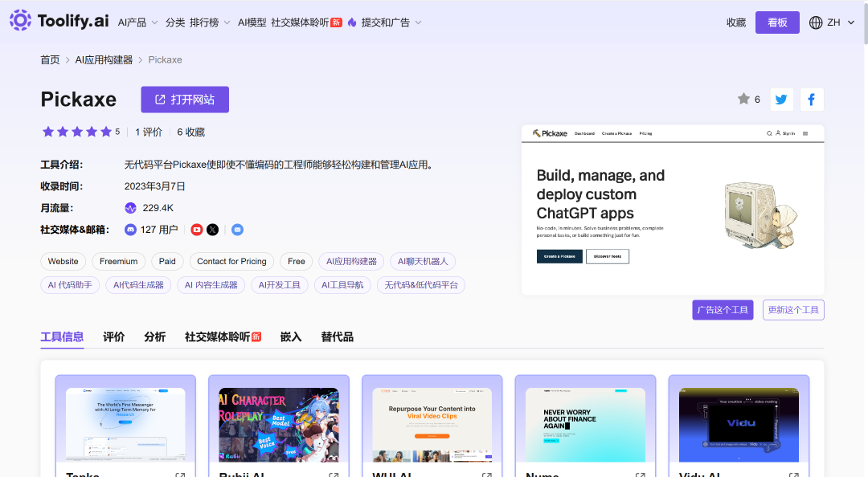Click the purple 看板 button
The width and height of the screenshot is (868, 477).
[x=777, y=22]
